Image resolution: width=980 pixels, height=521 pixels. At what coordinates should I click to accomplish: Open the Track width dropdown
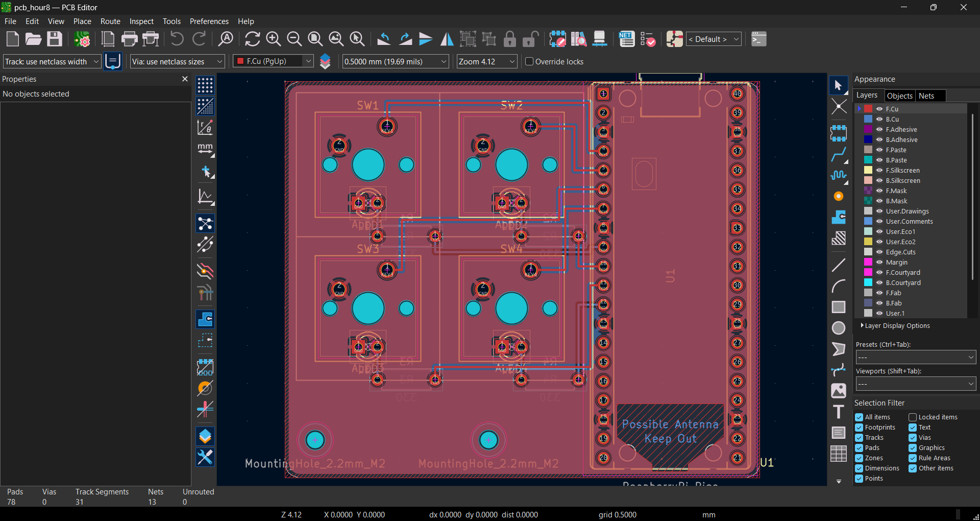[52, 61]
